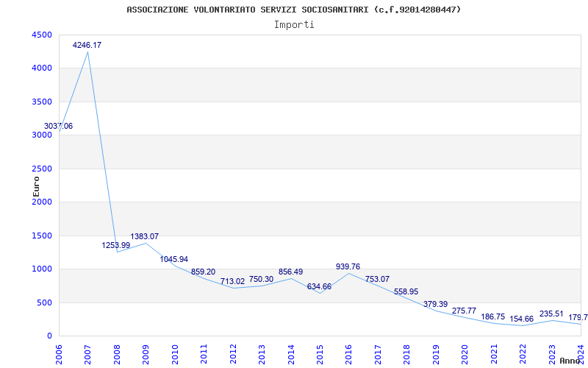Click x-axis year 2018

pos(407,355)
